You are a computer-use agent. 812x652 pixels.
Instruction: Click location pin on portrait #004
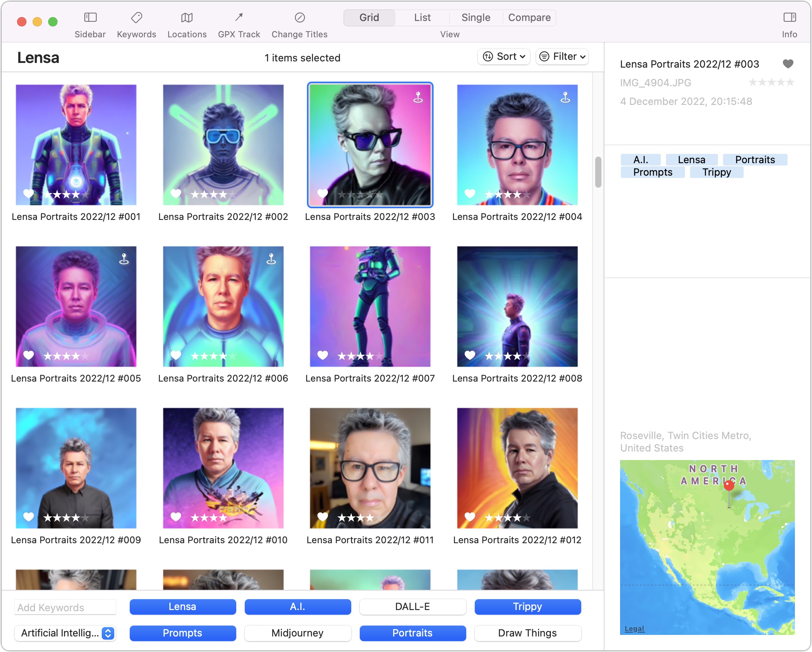pos(565,97)
